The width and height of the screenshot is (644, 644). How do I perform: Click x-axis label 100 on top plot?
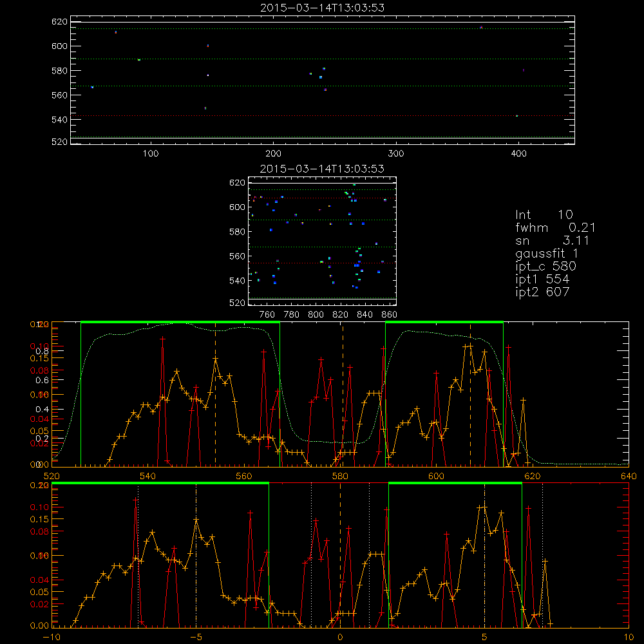tap(151, 154)
